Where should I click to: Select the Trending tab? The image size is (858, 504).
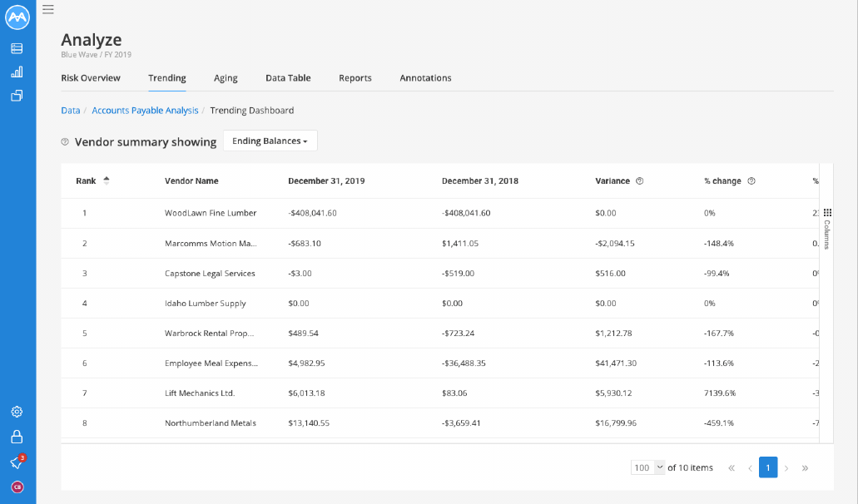tap(167, 78)
